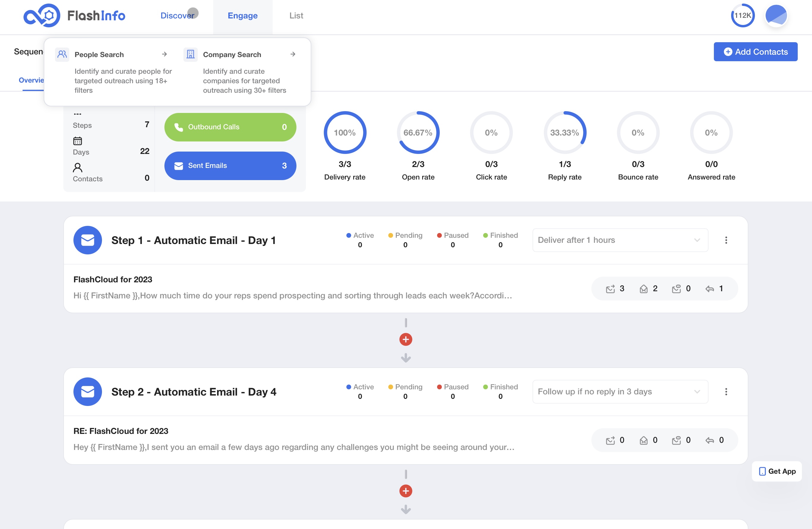Expand the Deliver after 1 hours dropdown
The width and height of the screenshot is (812, 529).
coord(620,240)
